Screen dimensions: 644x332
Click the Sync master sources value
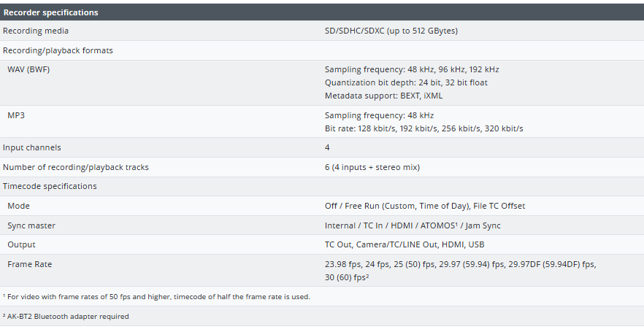pos(413,225)
